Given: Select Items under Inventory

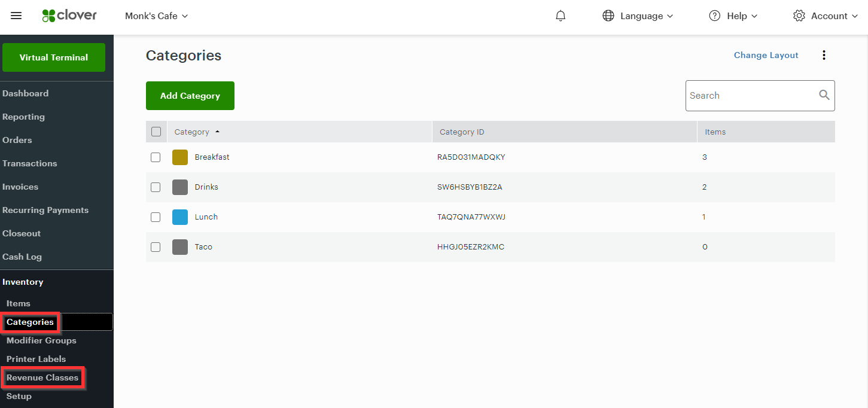Looking at the screenshot, I should [19, 303].
